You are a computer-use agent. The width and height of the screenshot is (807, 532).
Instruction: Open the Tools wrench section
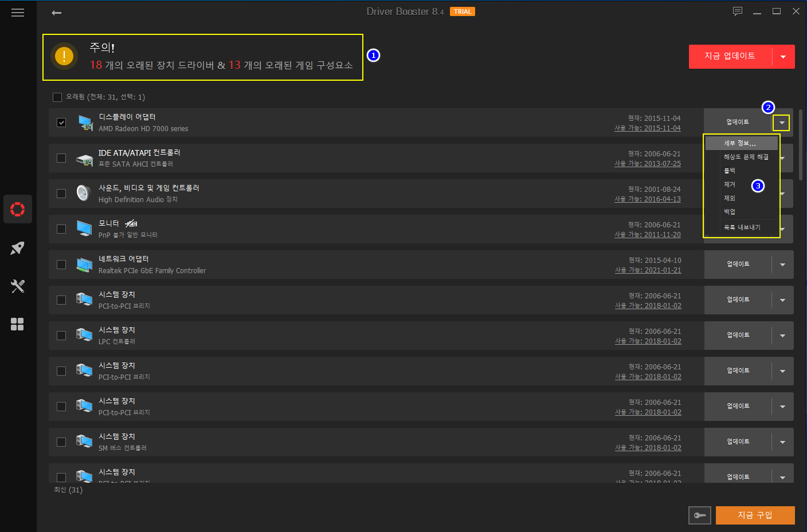18,286
